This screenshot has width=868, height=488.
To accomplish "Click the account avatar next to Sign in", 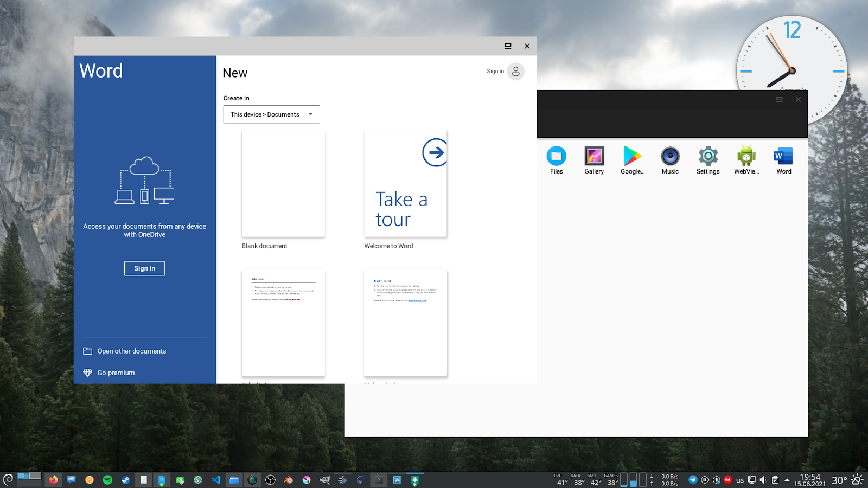I will [x=516, y=71].
